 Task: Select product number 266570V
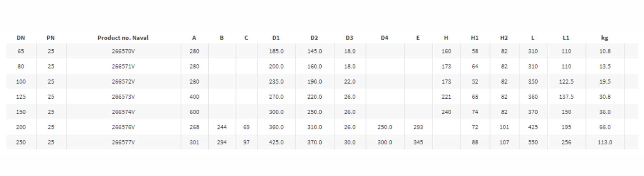coord(123,51)
